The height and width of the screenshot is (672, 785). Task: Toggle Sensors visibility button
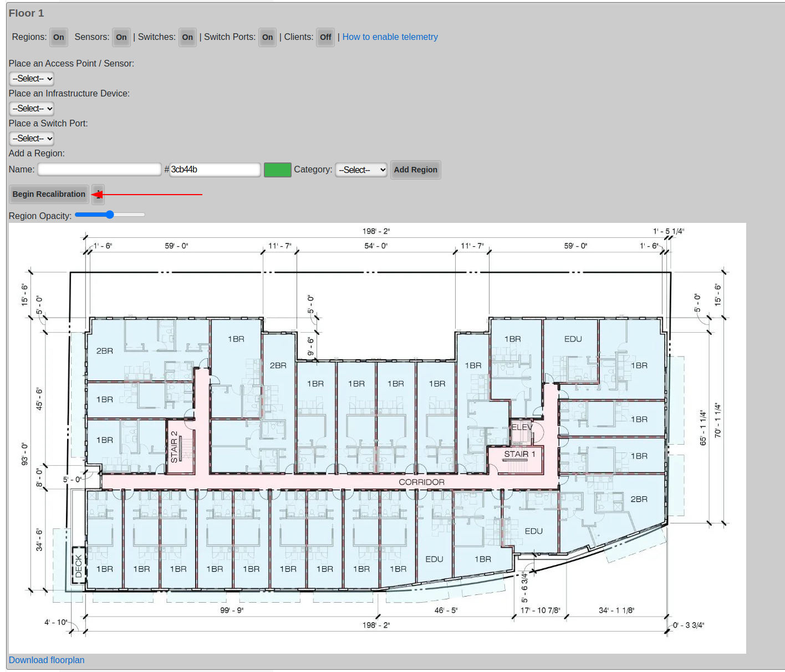[x=121, y=38]
